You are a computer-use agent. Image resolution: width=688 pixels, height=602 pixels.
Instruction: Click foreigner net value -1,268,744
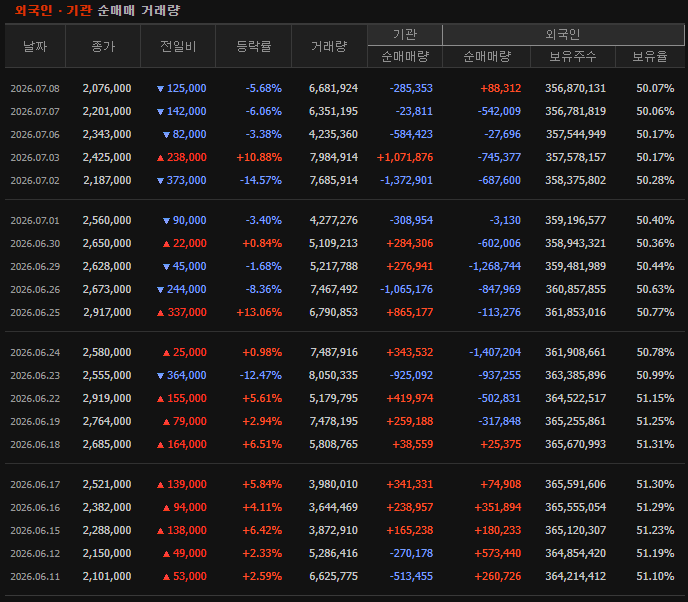tap(495, 266)
